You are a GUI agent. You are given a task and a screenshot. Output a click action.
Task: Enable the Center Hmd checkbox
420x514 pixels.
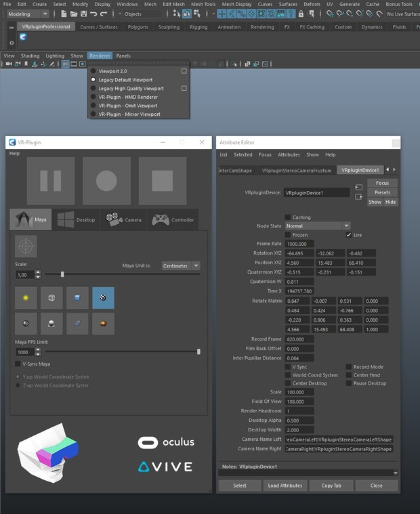(349, 375)
